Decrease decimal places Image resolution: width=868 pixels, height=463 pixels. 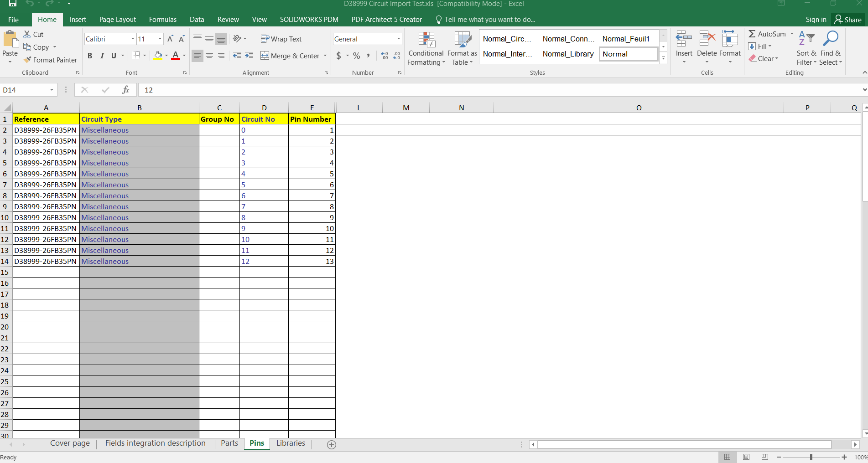pos(396,56)
